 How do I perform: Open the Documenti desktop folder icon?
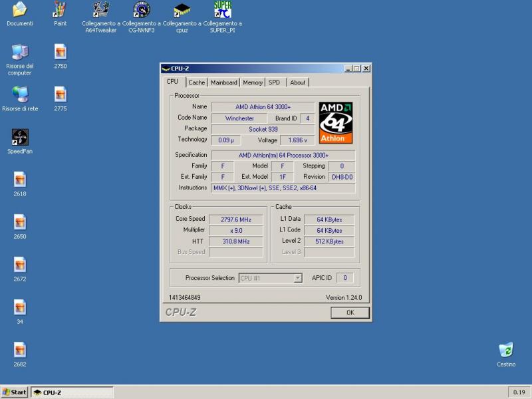20,9
